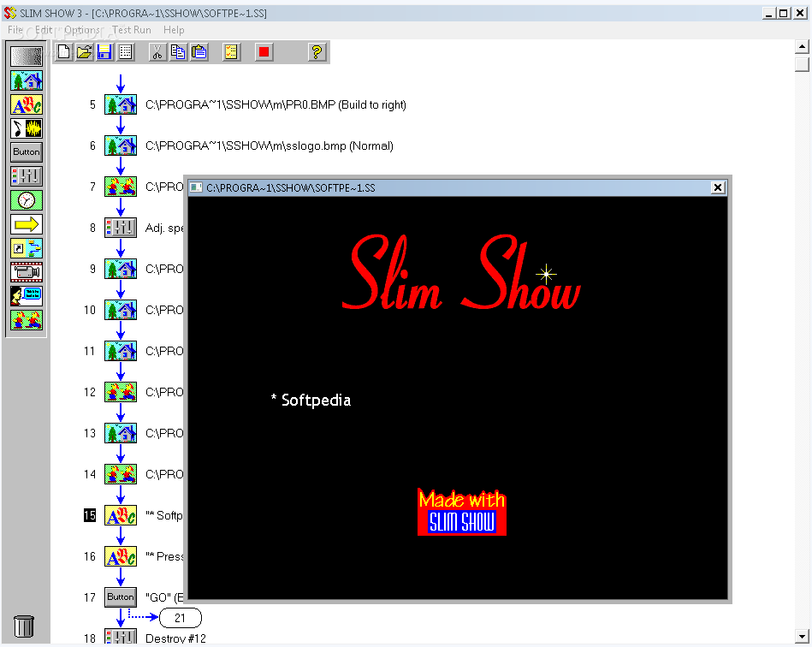Select the ABC text tool in palette
This screenshot has height=647, width=812.
[27, 104]
